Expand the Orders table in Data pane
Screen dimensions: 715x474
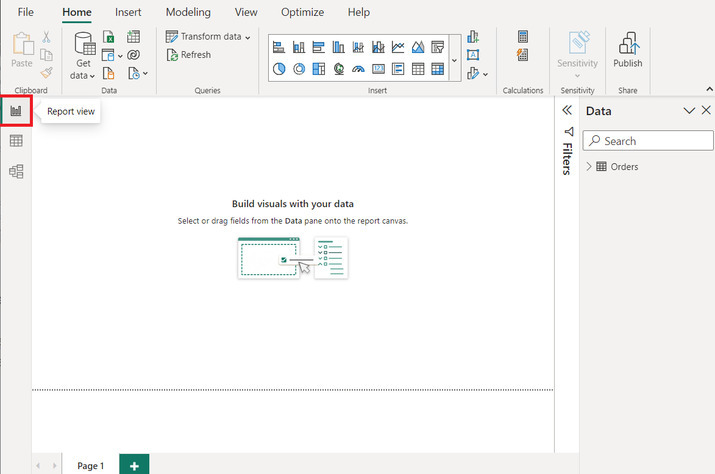coord(589,167)
